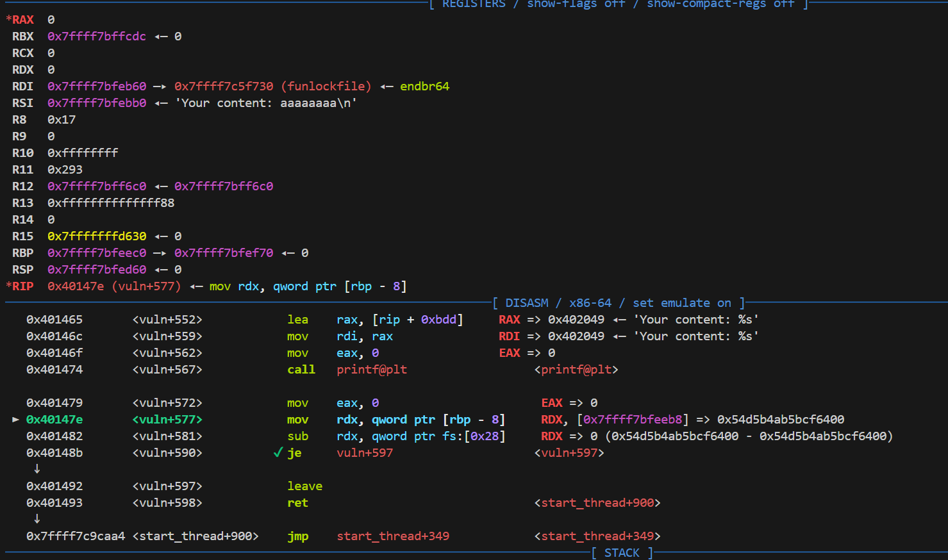
Task: Click the STACK section header label
Action: [x=621, y=553]
